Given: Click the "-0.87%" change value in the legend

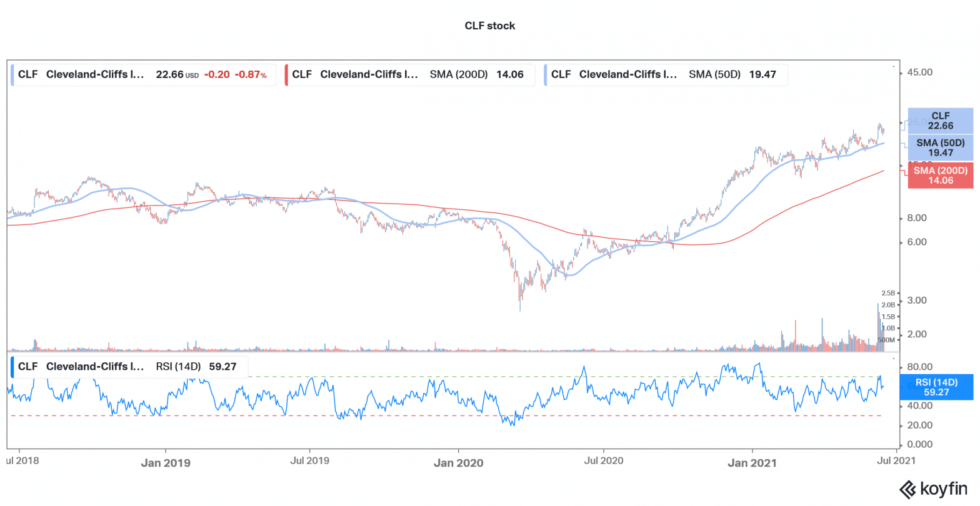Looking at the screenshot, I should click(251, 74).
